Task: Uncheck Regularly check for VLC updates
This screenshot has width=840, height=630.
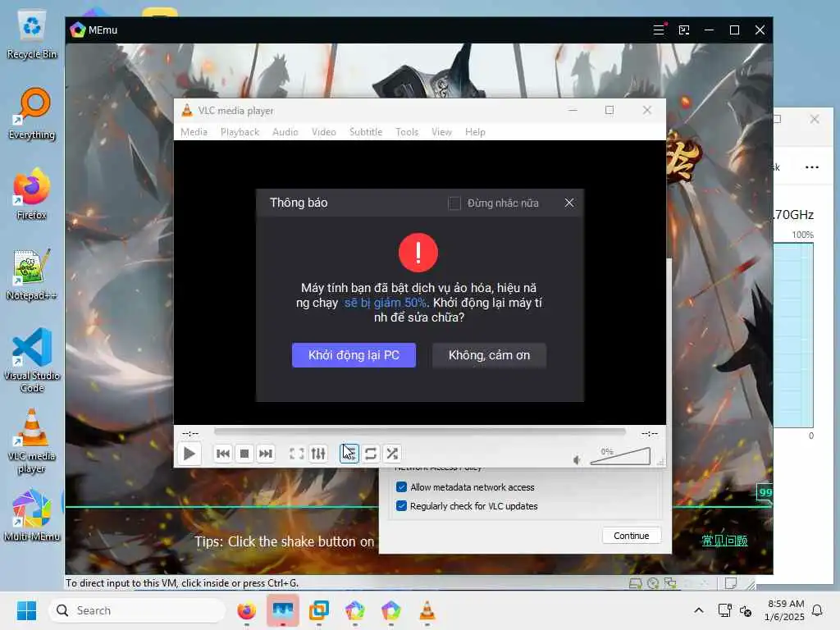Action: click(x=401, y=505)
